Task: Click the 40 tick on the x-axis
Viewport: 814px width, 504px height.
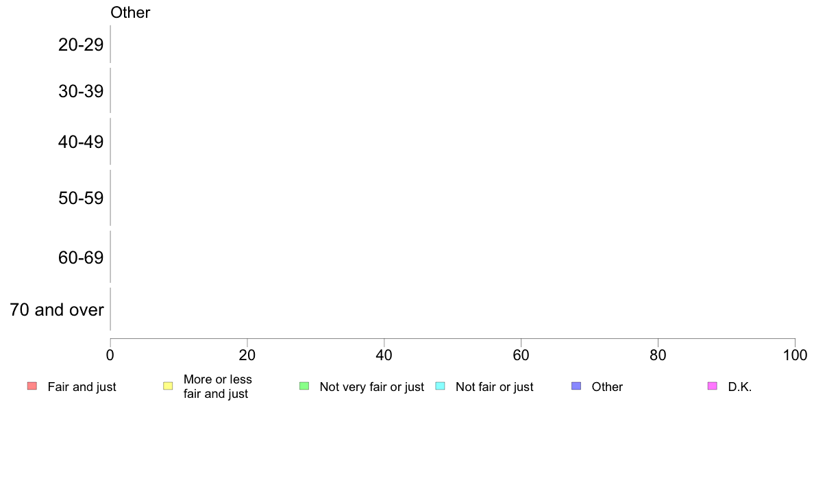Action: tap(384, 355)
